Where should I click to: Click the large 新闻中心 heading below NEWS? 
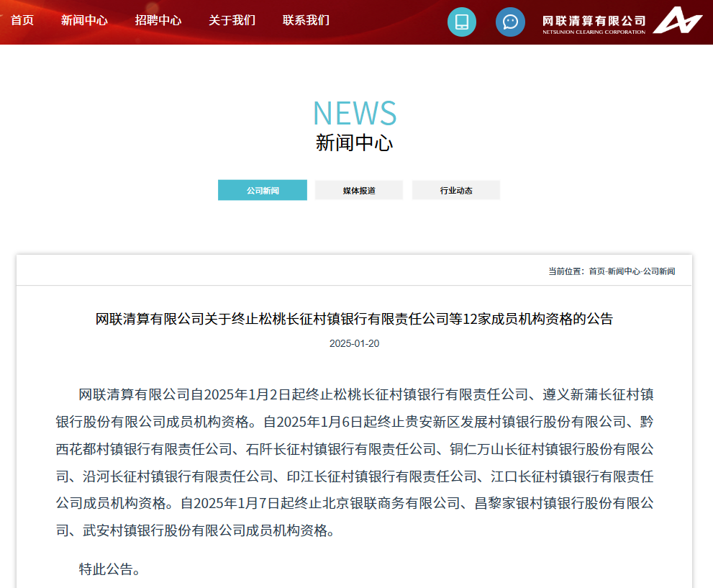pyautogui.click(x=354, y=143)
